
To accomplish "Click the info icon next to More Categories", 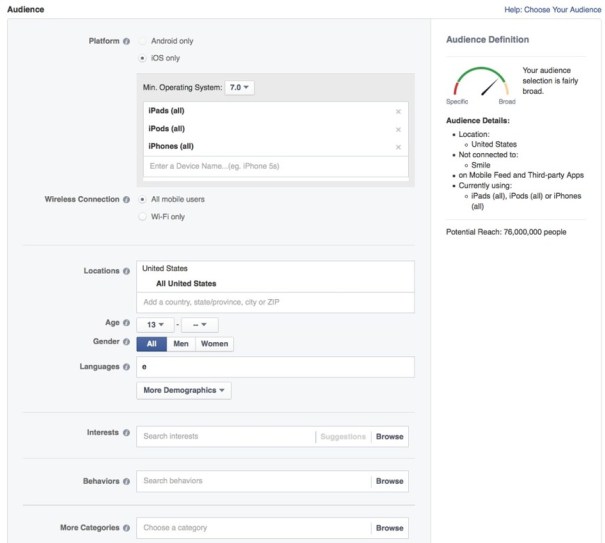I will [x=127, y=528].
